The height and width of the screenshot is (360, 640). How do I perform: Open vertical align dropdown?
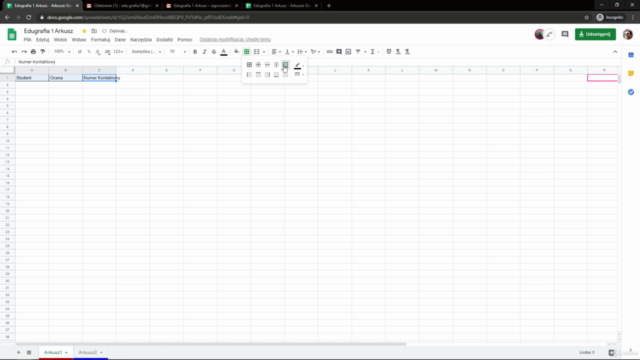point(289,52)
